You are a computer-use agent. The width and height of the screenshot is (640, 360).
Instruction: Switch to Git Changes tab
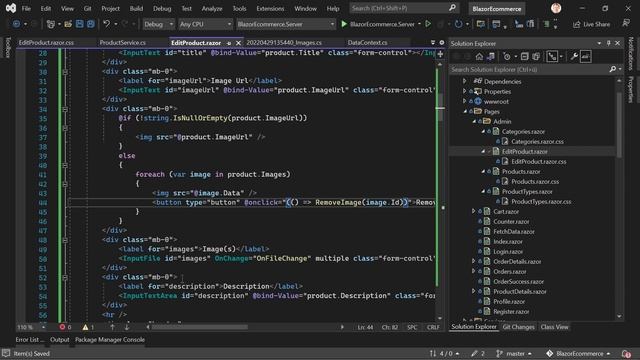point(518,327)
